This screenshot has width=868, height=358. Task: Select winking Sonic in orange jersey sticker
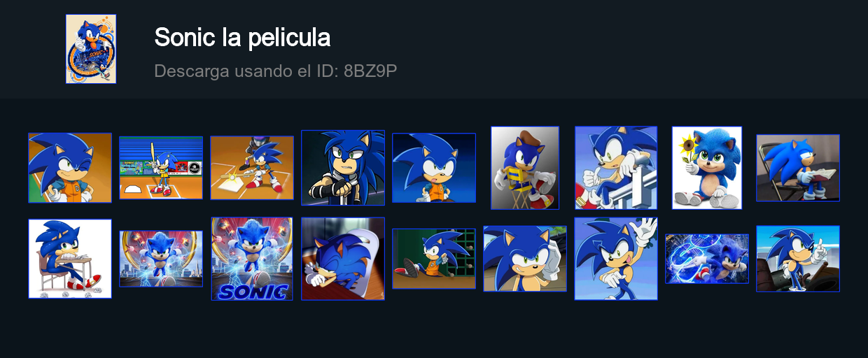pyautogui.click(x=70, y=168)
